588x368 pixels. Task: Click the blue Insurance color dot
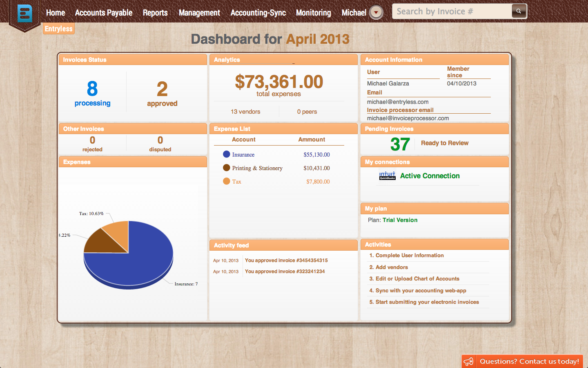(227, 154)
